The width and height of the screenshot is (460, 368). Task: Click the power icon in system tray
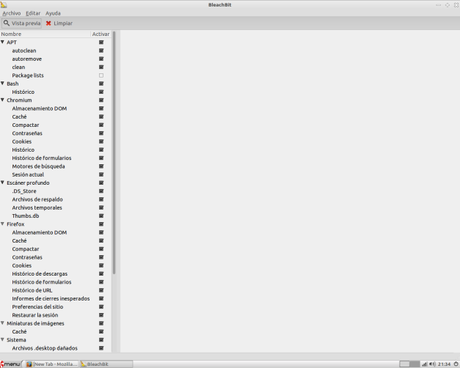tap(456, 364)
